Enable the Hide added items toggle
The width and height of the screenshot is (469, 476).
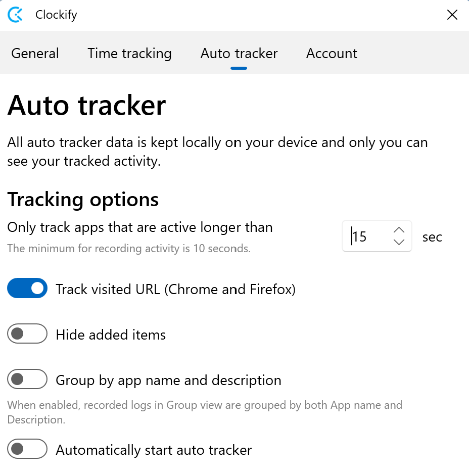[27, 334]
